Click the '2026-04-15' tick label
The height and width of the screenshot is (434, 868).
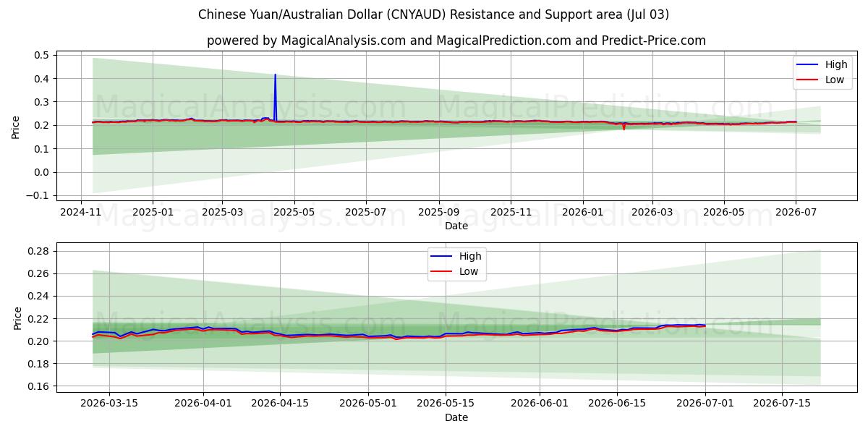coord(280,404)
